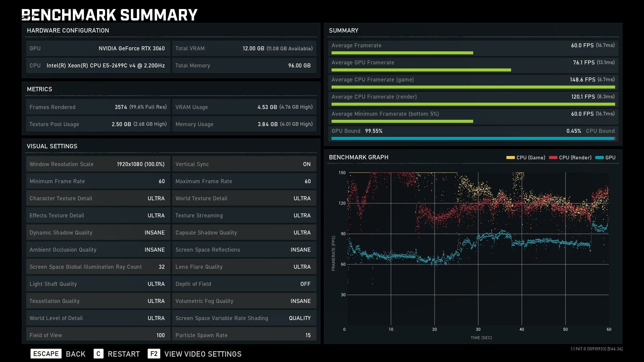
Task: Open VIEW VIDEO SETTINGS
Action: [203, 354]
